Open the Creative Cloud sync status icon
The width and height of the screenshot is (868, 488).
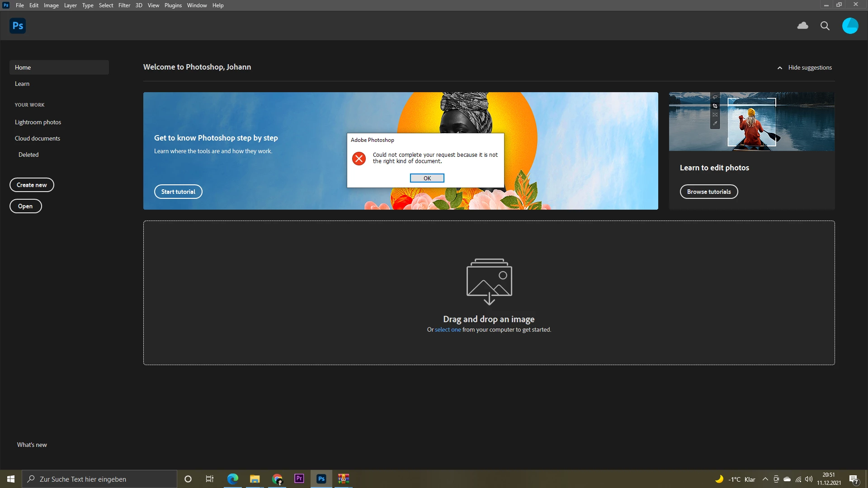coord(802,26)
